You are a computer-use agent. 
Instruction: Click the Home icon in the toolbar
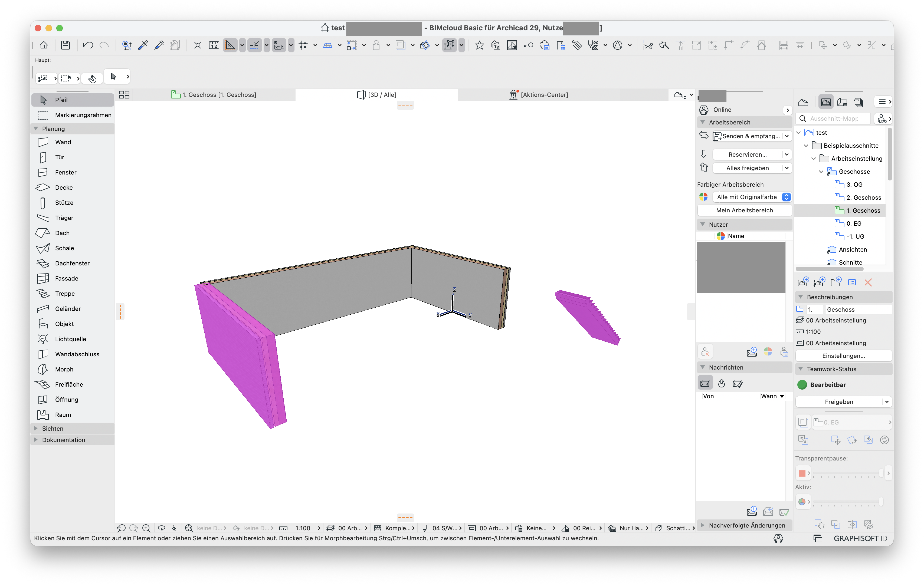click(x=44, y=45)
